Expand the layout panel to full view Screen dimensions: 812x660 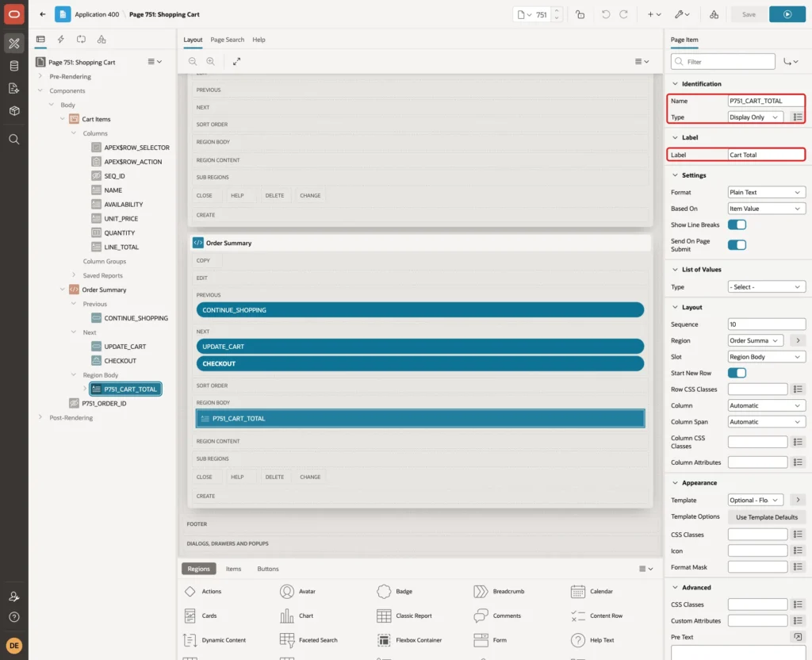(x=236, y=62)
